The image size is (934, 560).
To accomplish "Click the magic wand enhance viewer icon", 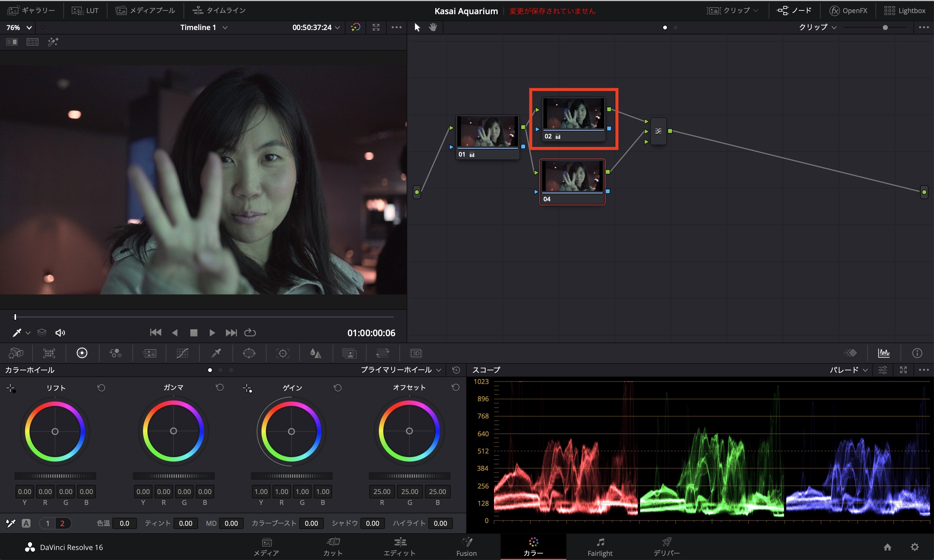I will click(53, 42).
